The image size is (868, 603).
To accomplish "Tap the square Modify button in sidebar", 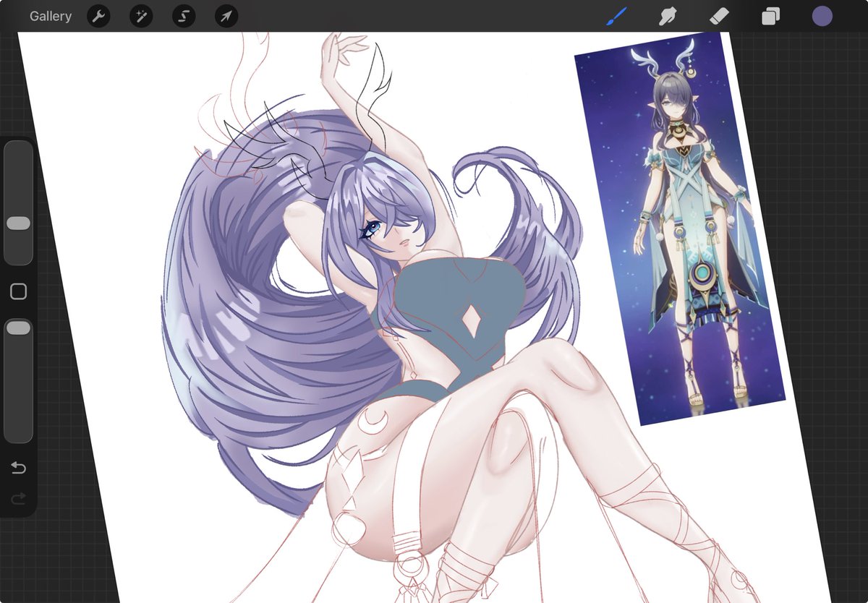I will click(x=18, y=291).
